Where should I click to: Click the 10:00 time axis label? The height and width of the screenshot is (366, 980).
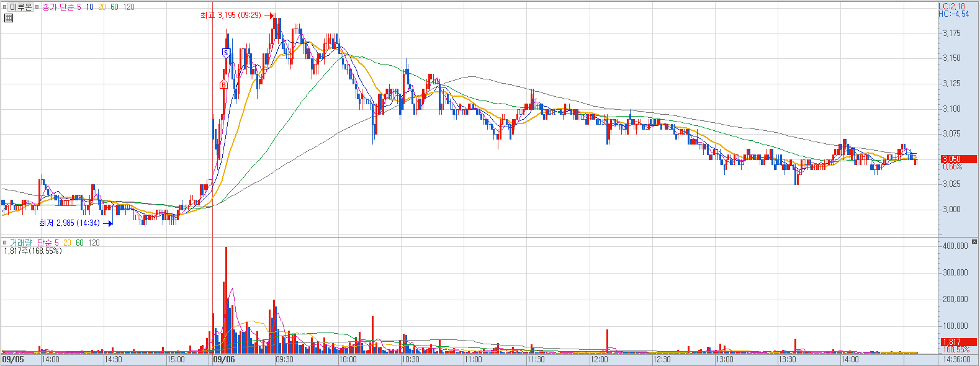pyautogui.click(x=348, y=359)
